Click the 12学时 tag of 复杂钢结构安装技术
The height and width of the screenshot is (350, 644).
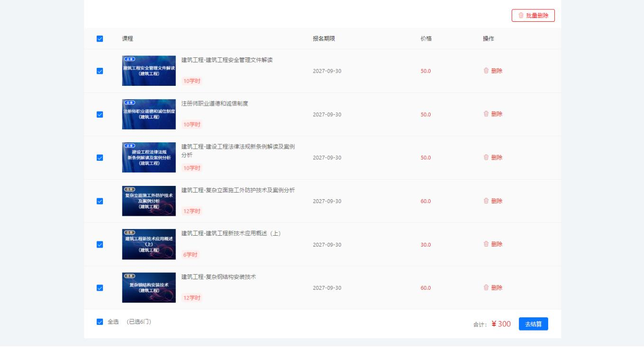[x=192, y=298]
